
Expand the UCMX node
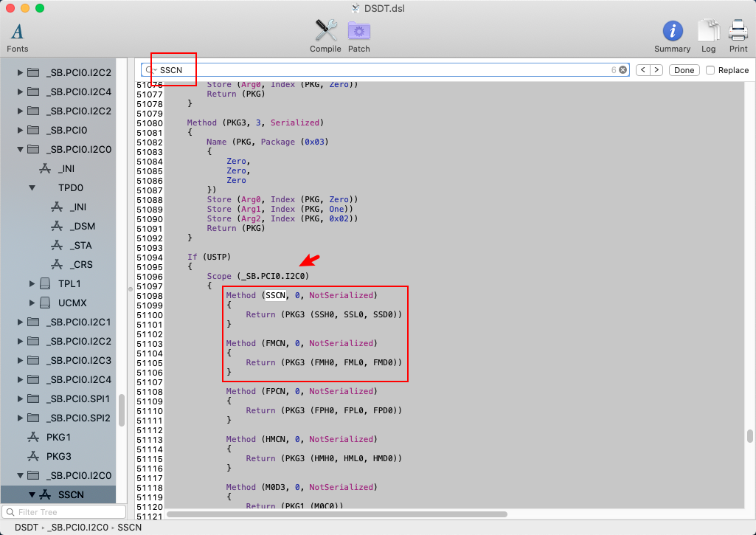coord(32,303)
